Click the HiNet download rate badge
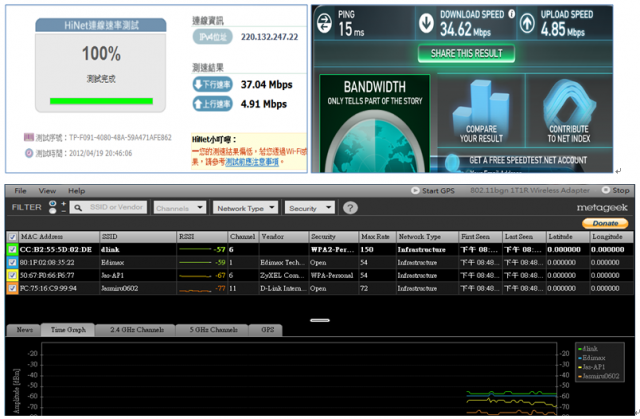 212,84
